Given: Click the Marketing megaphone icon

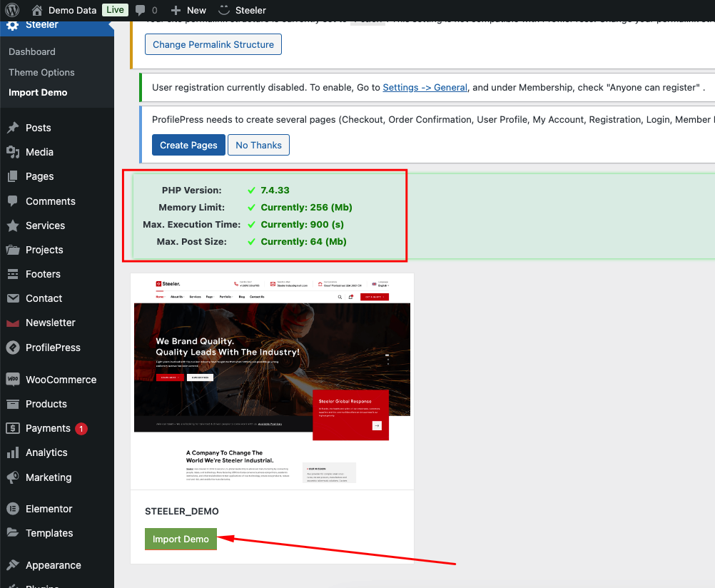Looking at the screenshot, I should 13,477.
